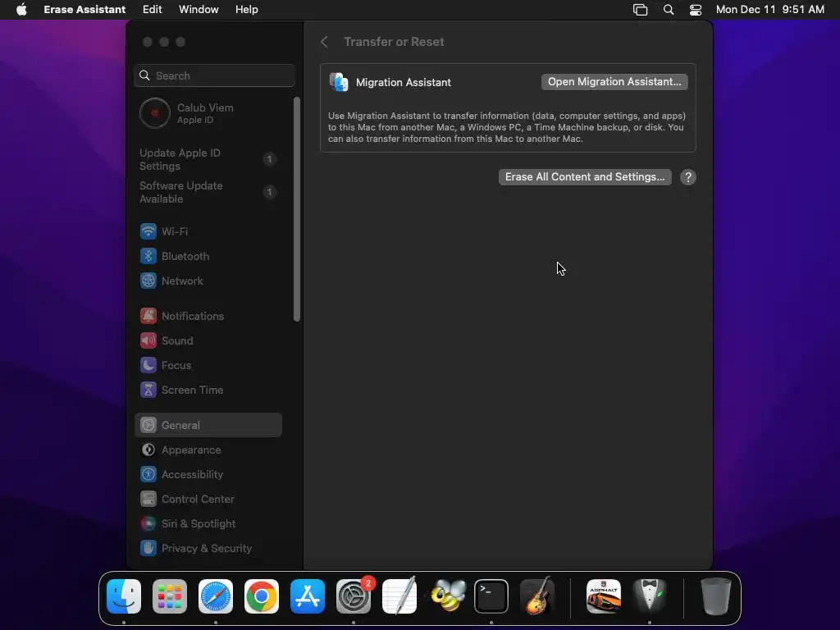Open TextEdit from the Dock
The image size is (840, 630).
point(399,596)
